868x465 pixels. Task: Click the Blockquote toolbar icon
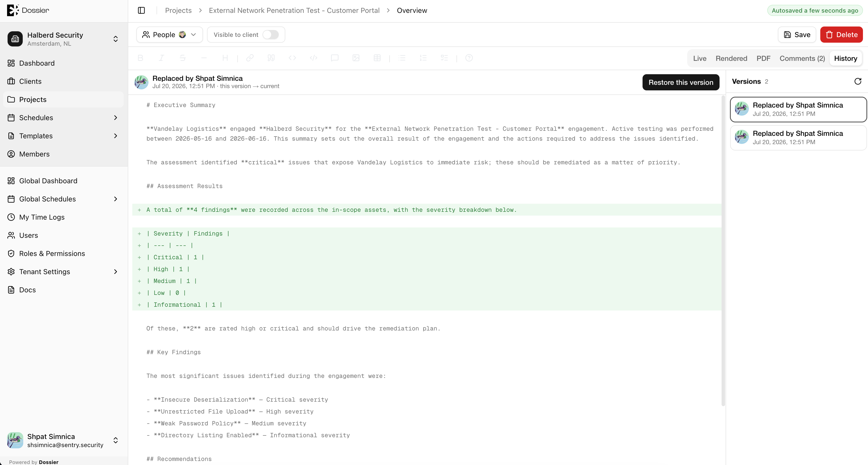pyautogui.click(x=271, y=58)
